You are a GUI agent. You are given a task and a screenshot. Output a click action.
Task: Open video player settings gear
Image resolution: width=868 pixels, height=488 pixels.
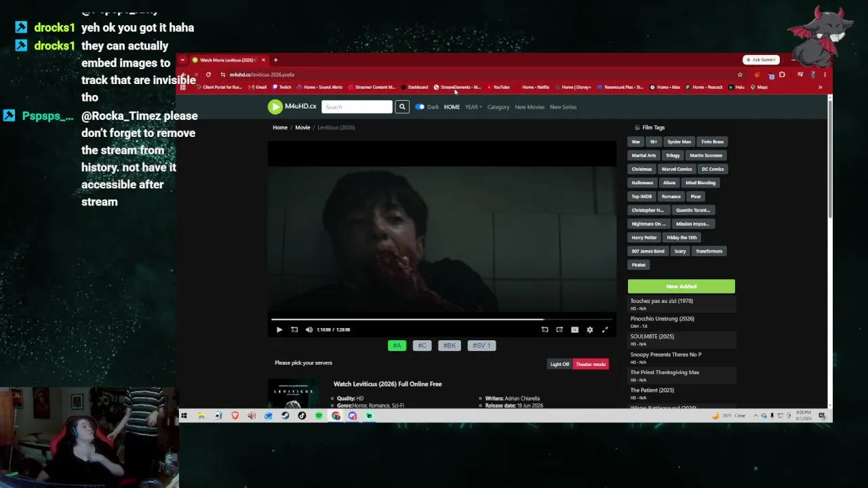coord(590,329)
